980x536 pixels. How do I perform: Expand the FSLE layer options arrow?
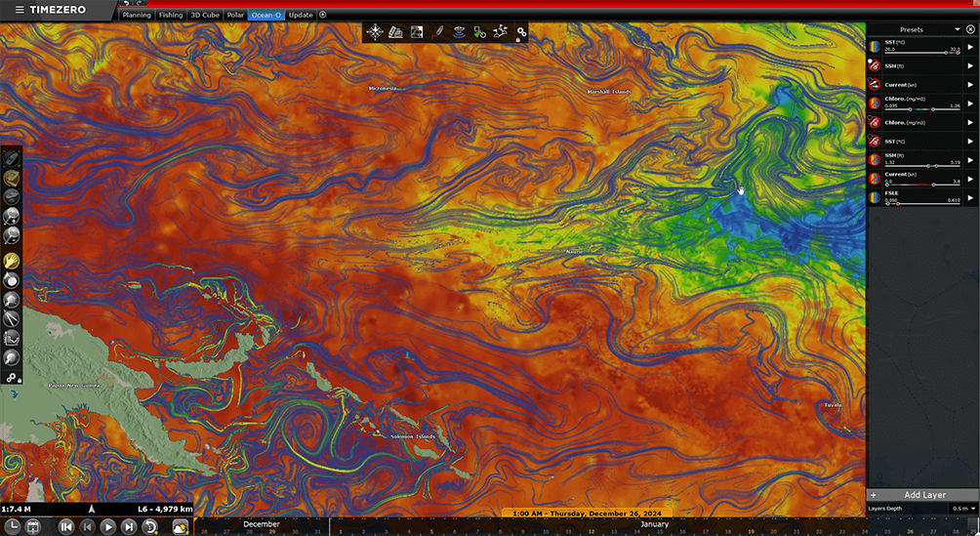pyautogui.click(x=970, y=197)
